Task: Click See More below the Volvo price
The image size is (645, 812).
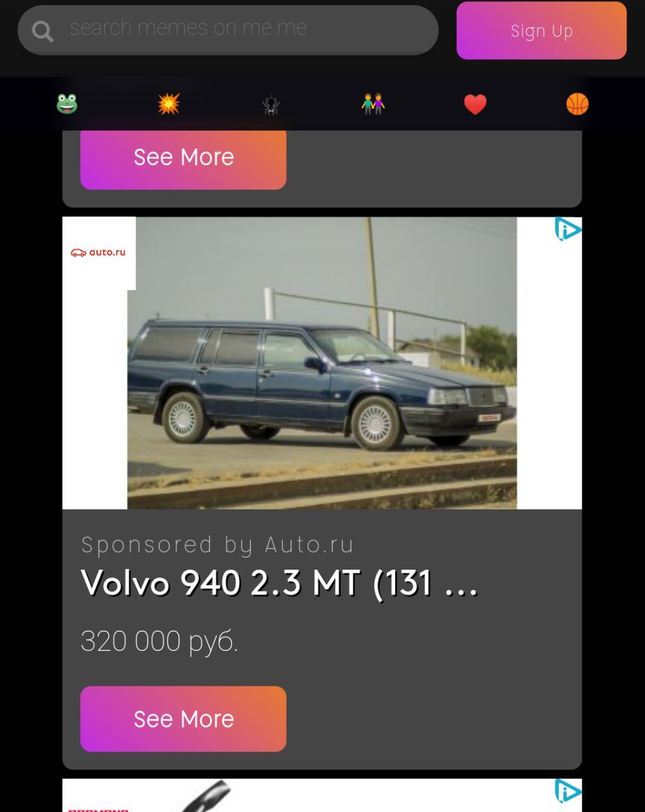Action: 183,719
